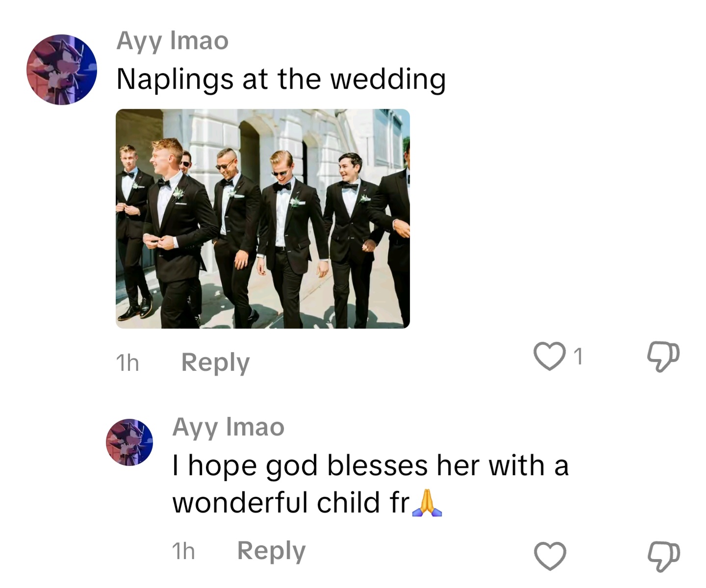
Task: Like the "Naplings at the wedding" comment
Action: [x=549, y=357]
